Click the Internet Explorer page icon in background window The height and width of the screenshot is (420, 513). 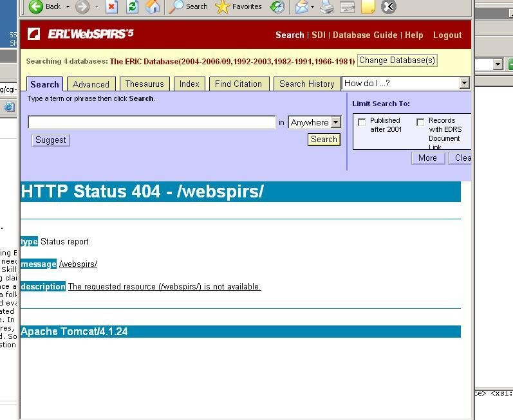pos(10,107)
